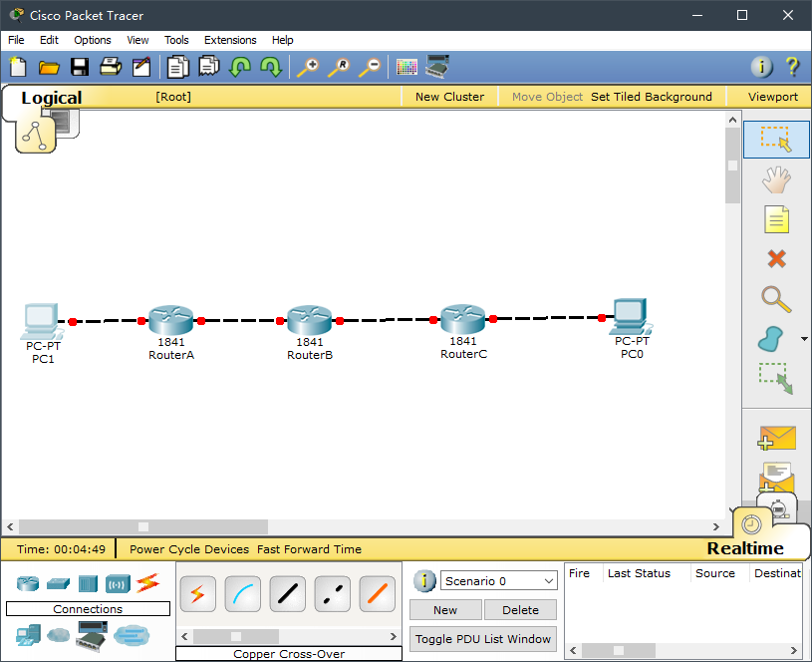Screen dimensions: 812x662
Task: Open the Tools menu
Action: 176,40
